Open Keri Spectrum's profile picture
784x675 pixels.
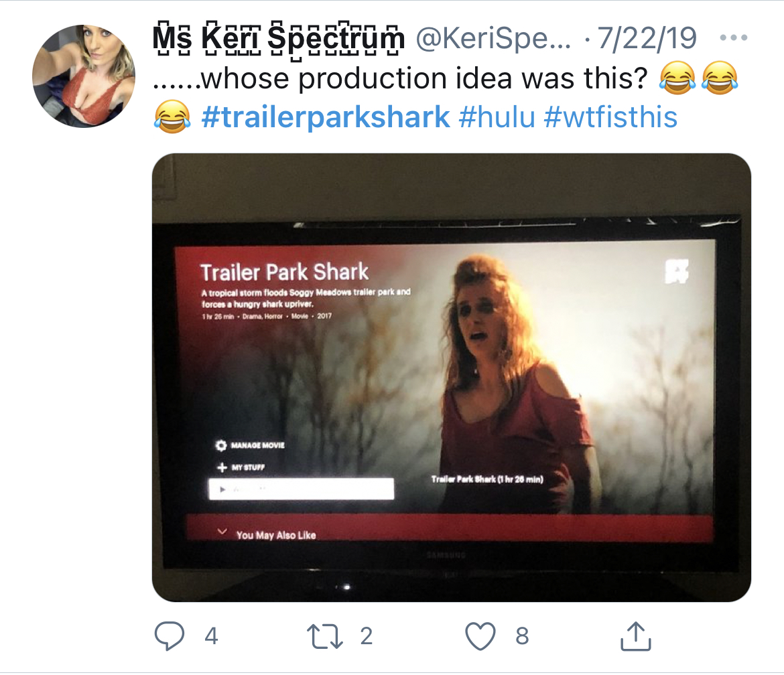click(84, 76)
